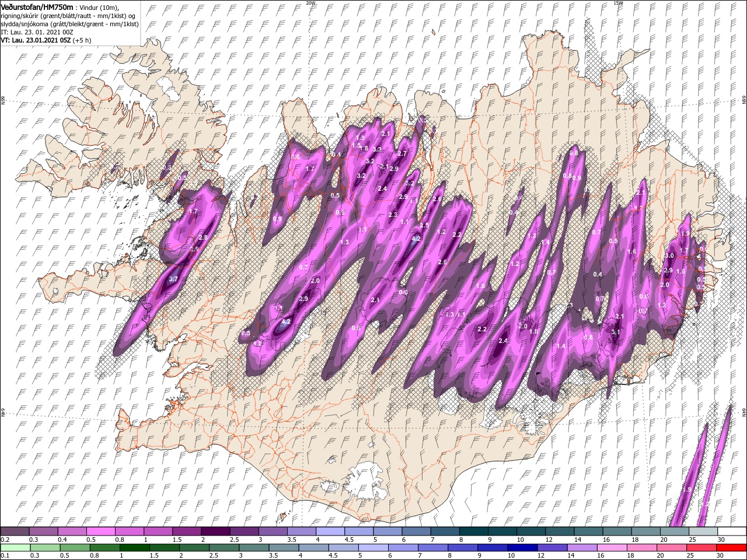Pick the rain scale swatch between 3.5 and 4
The image size is (747, 560).
click(x=284, y=548)
